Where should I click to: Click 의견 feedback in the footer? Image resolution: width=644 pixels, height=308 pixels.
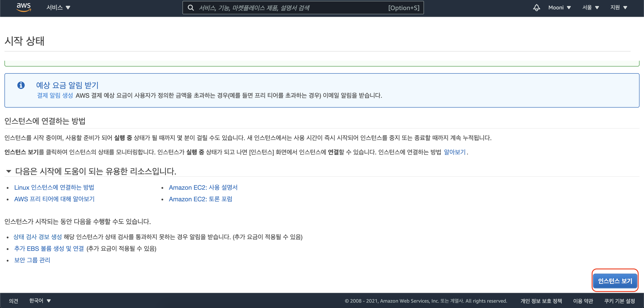[13, 301]
